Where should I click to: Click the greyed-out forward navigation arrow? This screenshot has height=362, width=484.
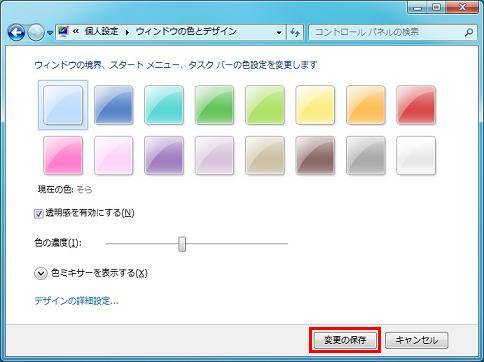click(x=36, y=33)
